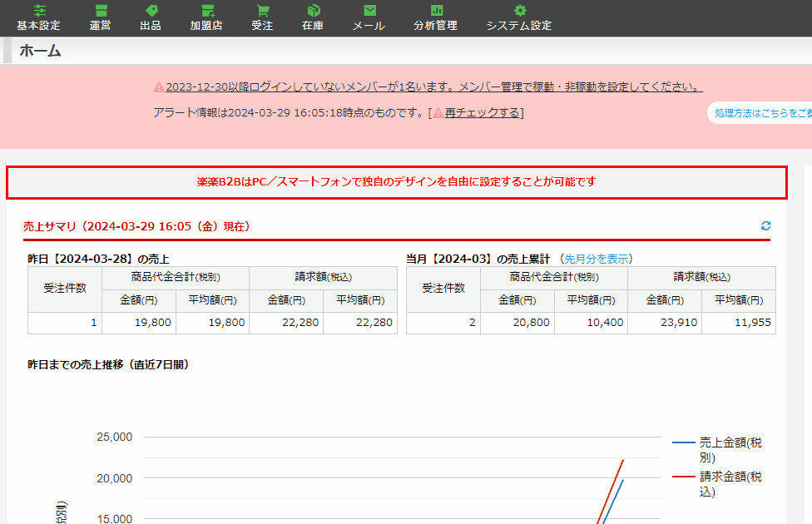
Task: Refresh the 売上サマリ with the reload icon
Action: point(765,226)
